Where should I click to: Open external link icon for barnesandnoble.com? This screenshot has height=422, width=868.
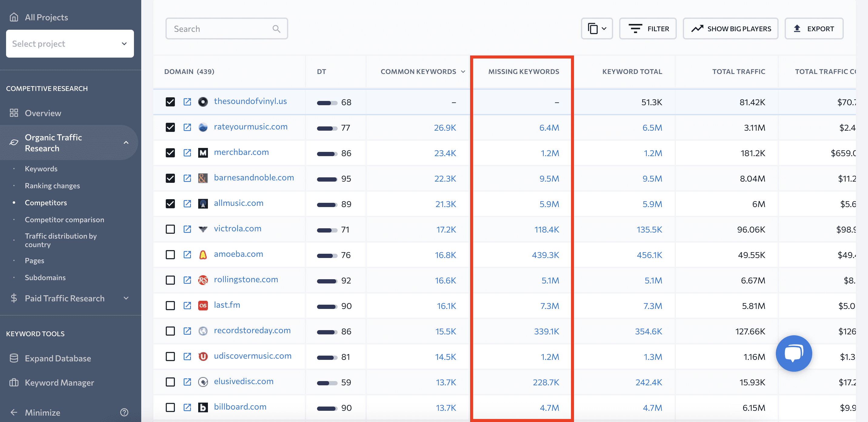tap(187, 178)
